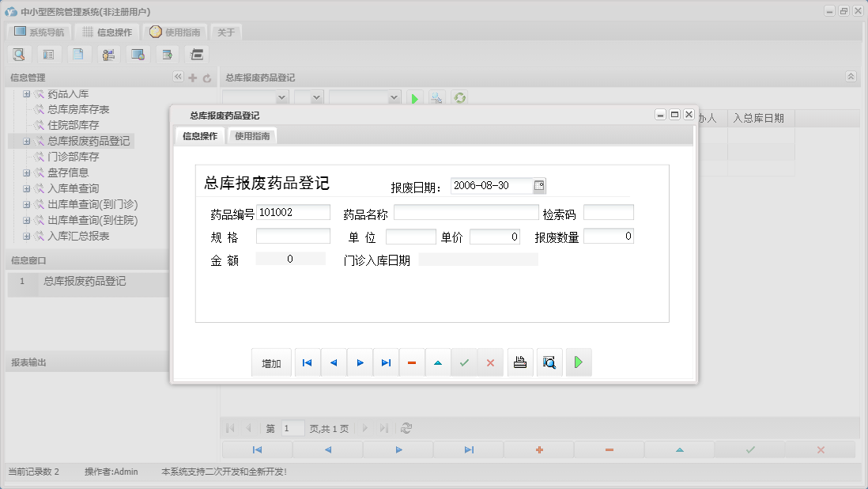
Task: Click the add plus icon in 信息管理 header
Action: pyautogui.click(x=192, y=78)
